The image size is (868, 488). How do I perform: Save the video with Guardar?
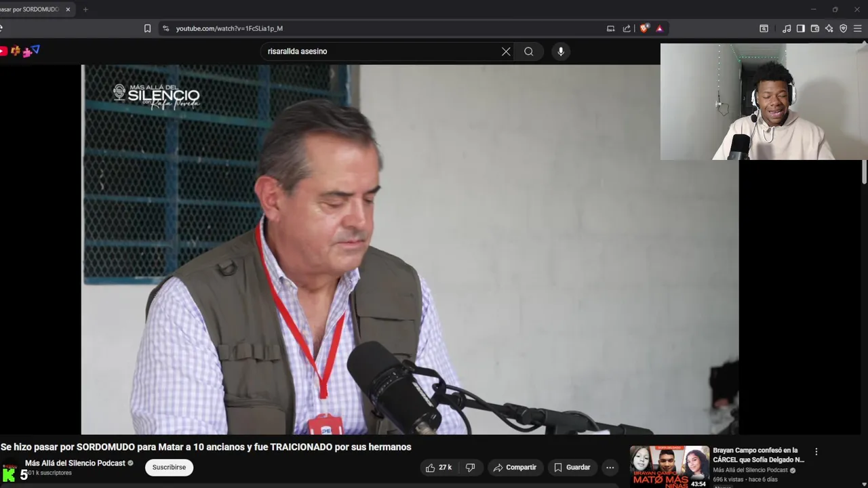coord(572,468)
